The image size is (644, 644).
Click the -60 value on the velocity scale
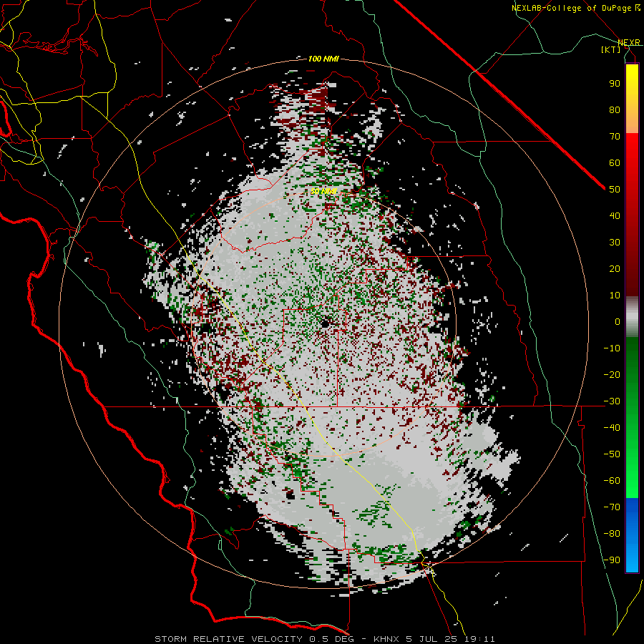click(612, 481)
